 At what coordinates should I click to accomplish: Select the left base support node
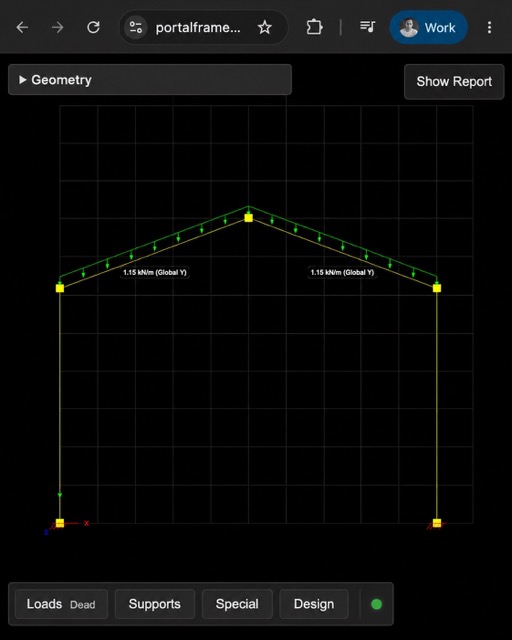60,523
